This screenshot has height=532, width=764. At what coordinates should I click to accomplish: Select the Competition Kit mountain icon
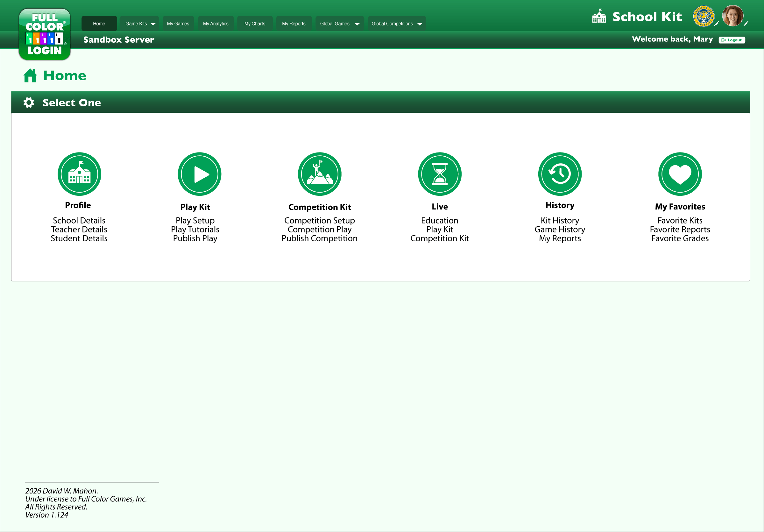click(x=319, y=174)
